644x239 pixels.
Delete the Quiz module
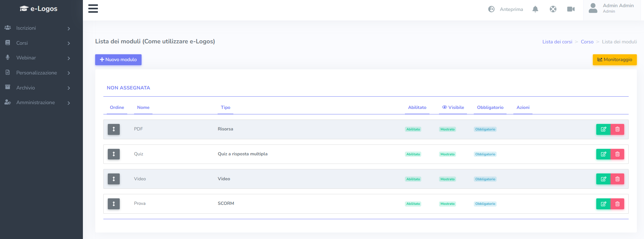617,154
